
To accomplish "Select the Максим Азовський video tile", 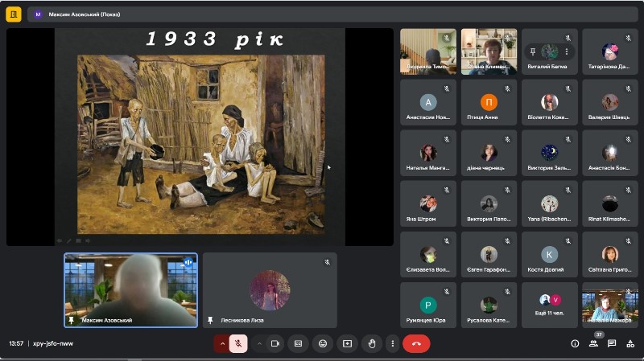I will pyautogui.click(x=130, y=290).
